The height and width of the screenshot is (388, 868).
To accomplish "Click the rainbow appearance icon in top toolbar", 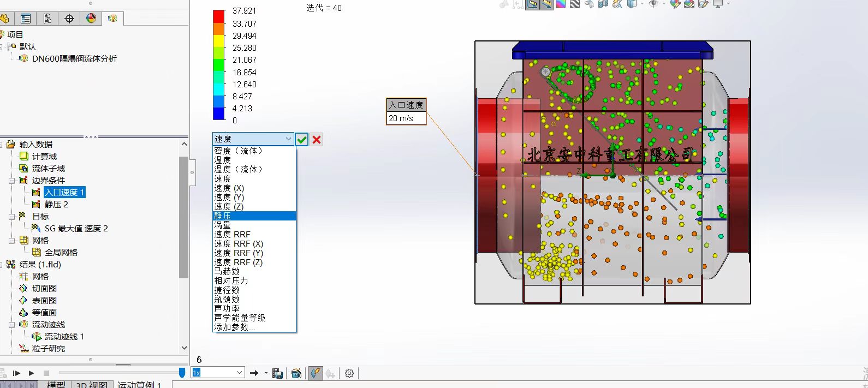I will coord(561,4).
